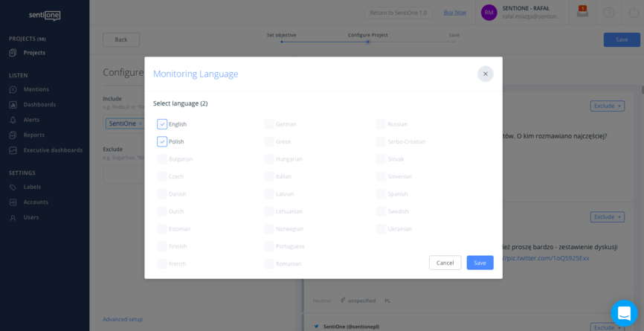Image resolution: width=644 pixels, height=331 pixels.
Task: Close the Monitoring Language dialog
Action: [x=485, y=74]
